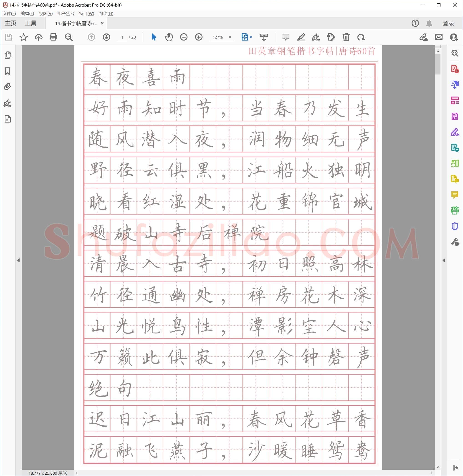This screenshot has height=476, width=463.
Task: Open the bookmarks panel
Action: pyautogui.click(x=8, y=71)
